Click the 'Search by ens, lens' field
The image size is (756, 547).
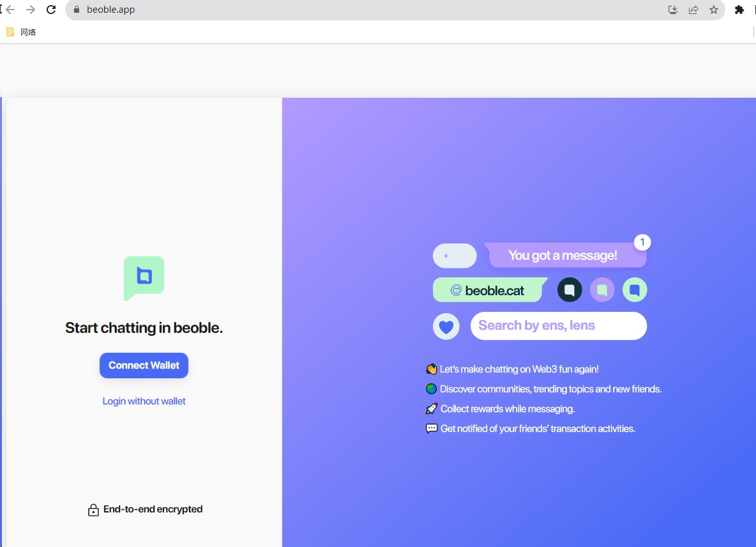tap(558, 326)
